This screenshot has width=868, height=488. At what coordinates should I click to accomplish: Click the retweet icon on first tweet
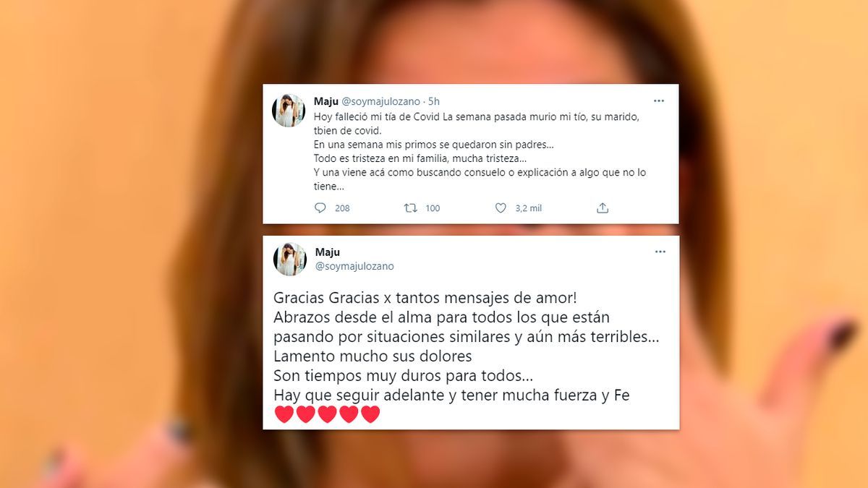[410, 208]
